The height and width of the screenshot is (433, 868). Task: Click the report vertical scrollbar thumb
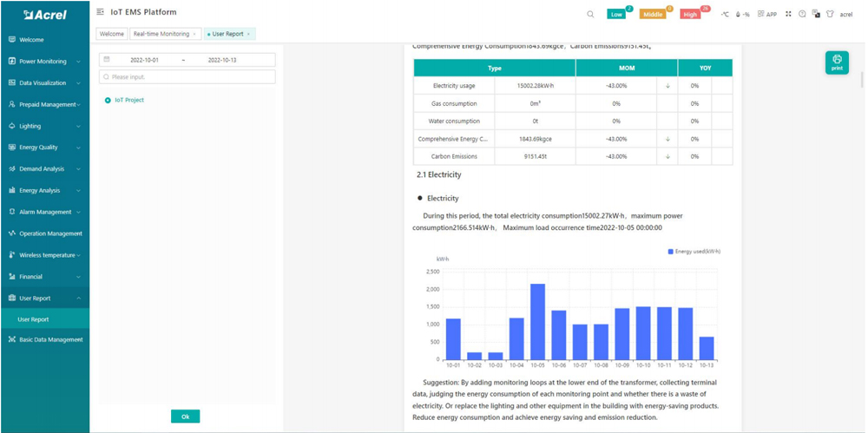point(862,79)
